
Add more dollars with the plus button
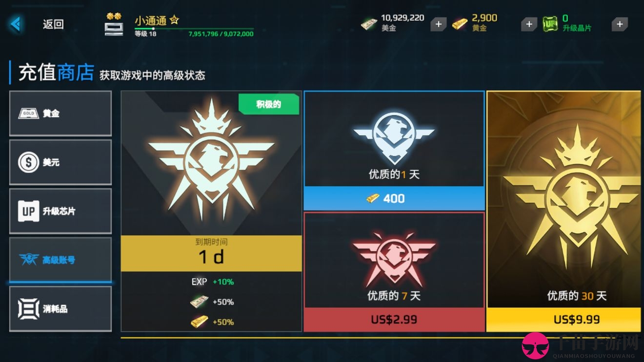(x=438, y=24)
